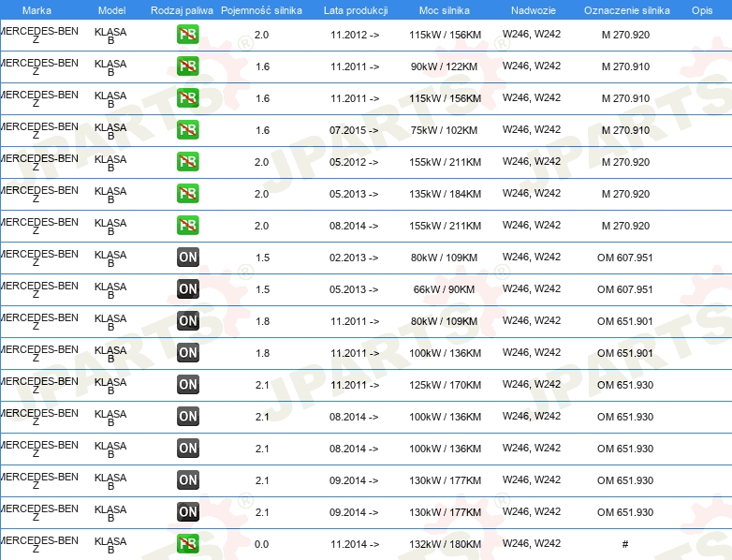The image size is (732, 560).
Task: Click 'M 270.920' in the 11.2012 row
Action: [625, 35]
